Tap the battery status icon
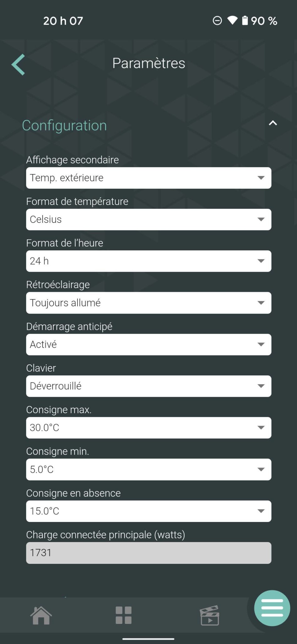 [245, 21]
